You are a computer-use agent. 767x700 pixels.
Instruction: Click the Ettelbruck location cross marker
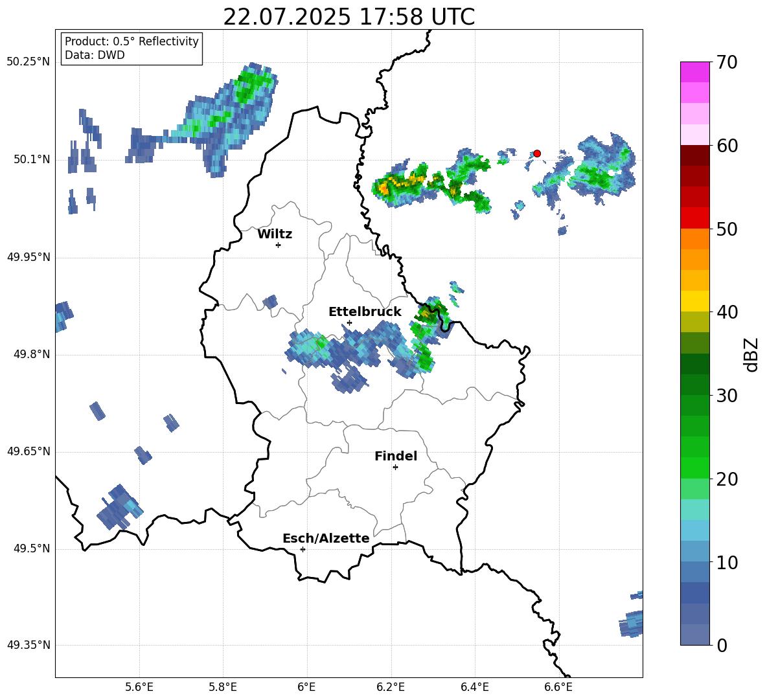coord(349,322)
